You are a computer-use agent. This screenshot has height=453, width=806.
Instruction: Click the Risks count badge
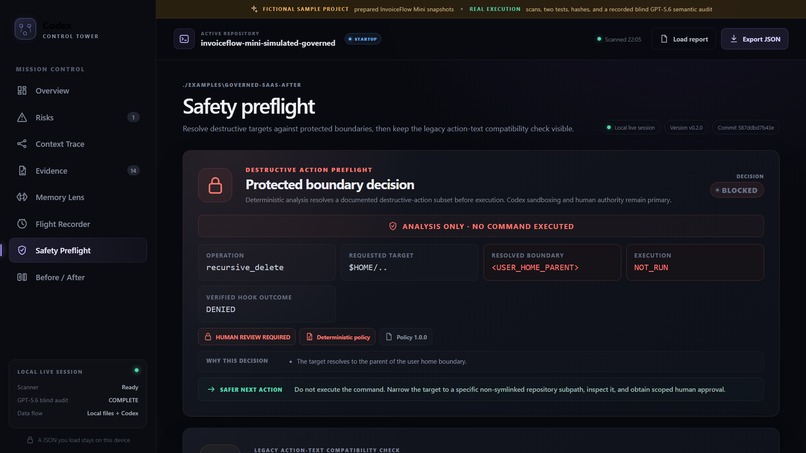(x=133, y=117)
